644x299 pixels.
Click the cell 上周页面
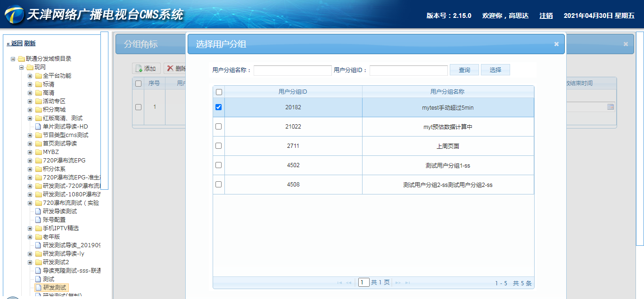(448, 146)
